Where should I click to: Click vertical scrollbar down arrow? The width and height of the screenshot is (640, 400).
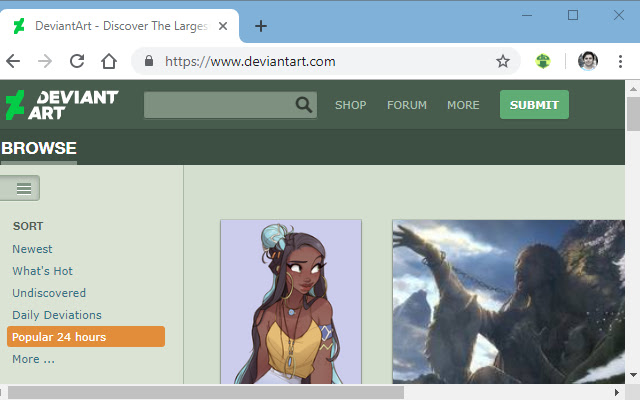[633, 375]
